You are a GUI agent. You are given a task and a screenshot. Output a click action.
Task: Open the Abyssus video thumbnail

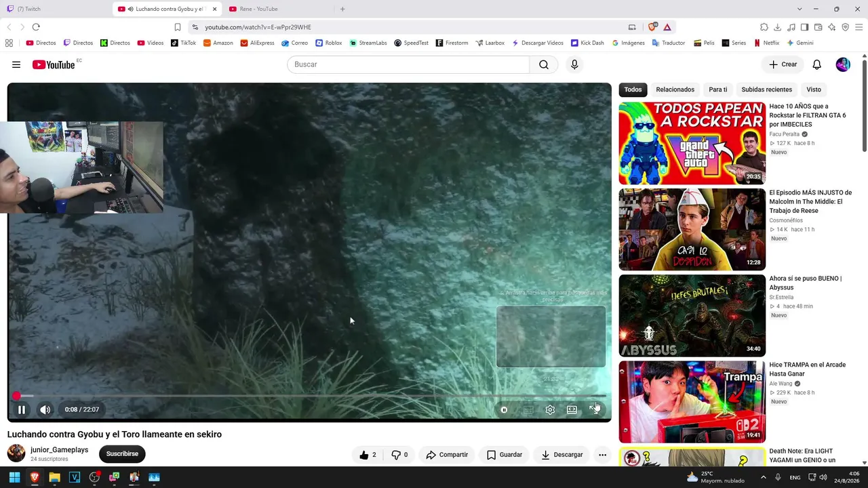coord(692,315)
